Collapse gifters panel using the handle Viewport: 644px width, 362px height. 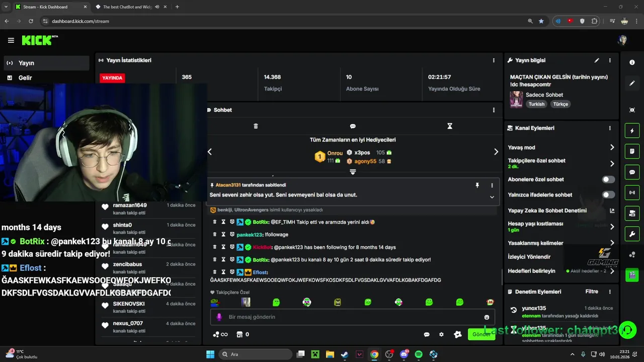(353, 172)
